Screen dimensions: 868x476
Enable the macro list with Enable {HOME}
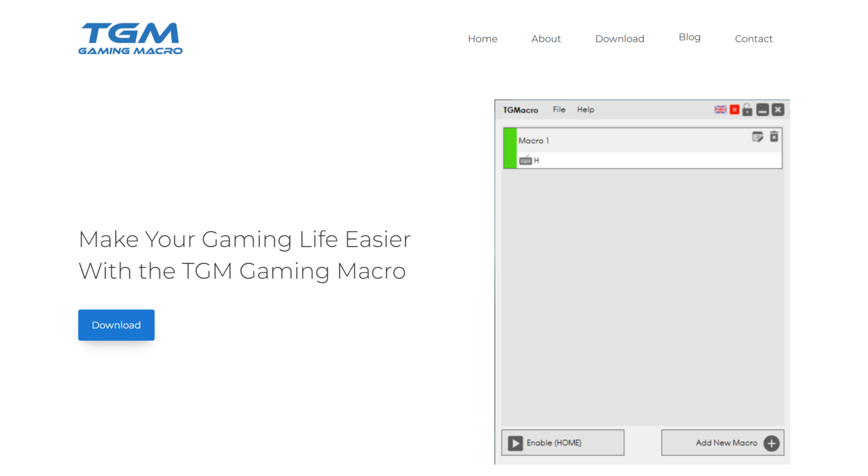pyautogui.click(x=562, y=443)
